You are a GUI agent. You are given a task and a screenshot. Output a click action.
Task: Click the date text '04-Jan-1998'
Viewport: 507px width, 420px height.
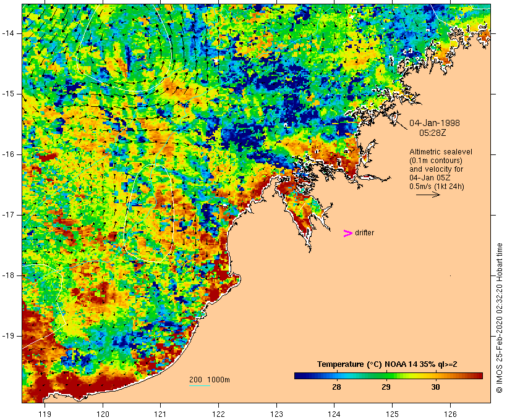(435, 123)
